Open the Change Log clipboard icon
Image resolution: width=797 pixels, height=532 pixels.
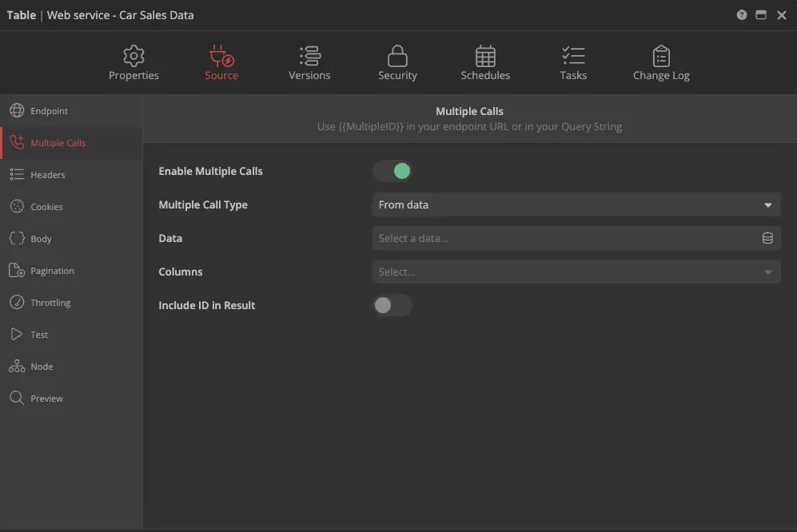point(661,56)
